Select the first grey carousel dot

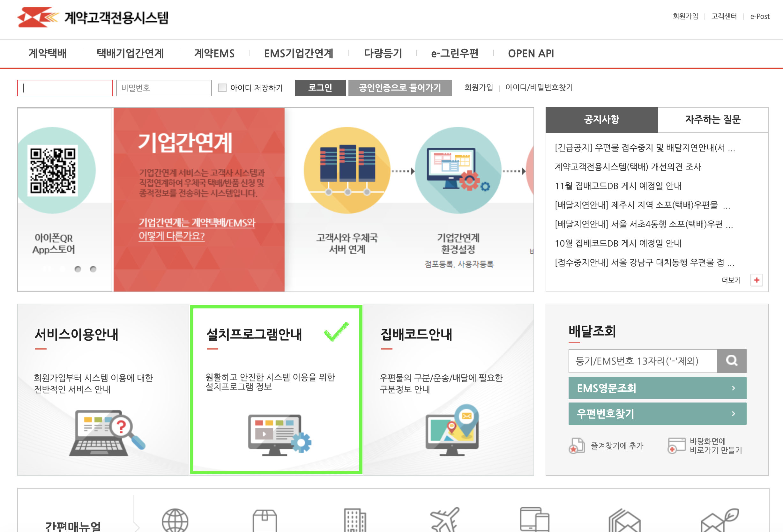pos(78,269)
